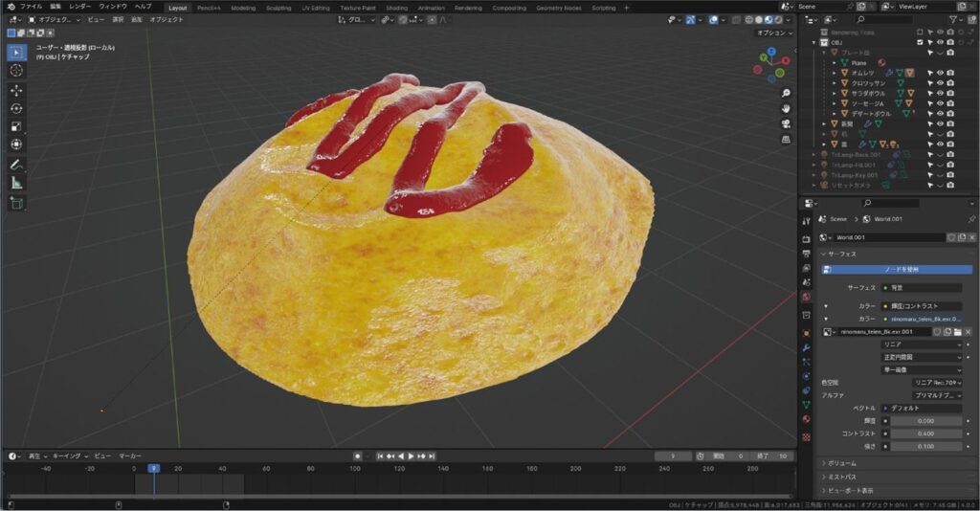Click the 背景 surface shader field
The width and height of the screenshot is (980, 511).
[922, 288]
